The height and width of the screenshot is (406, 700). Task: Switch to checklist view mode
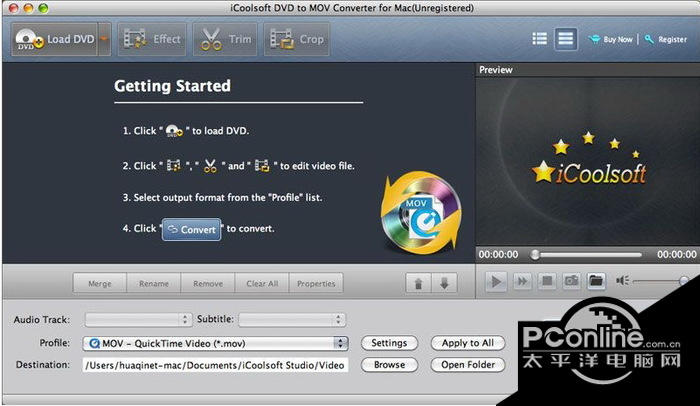point(539,39)
